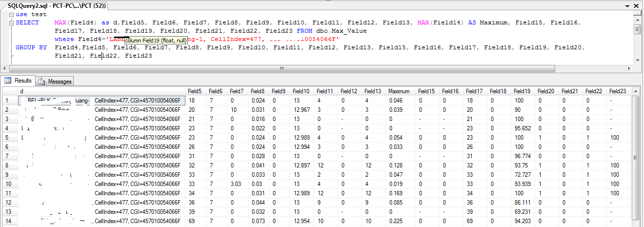This screenshot has height=227, width=644.
Task: Click Field7 value 10 in row 2
Action: (239, 110)
